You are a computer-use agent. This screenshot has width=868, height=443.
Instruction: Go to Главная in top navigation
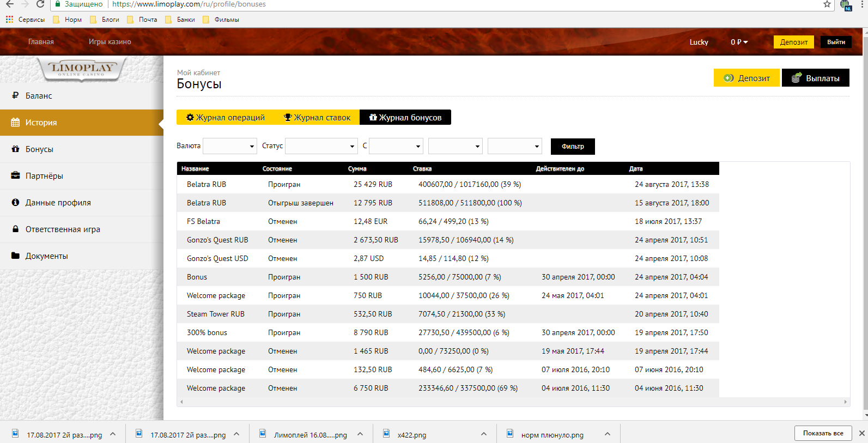tap(41, 41)
